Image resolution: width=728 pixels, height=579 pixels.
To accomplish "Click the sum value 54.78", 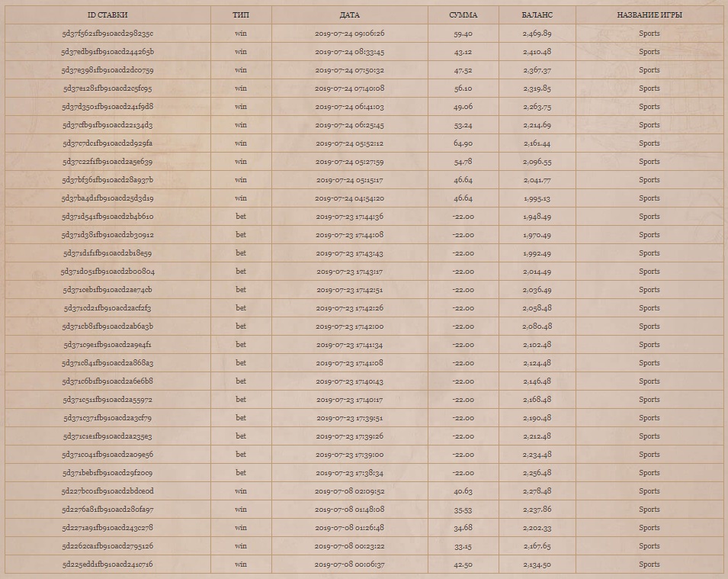I will (463, 162).
